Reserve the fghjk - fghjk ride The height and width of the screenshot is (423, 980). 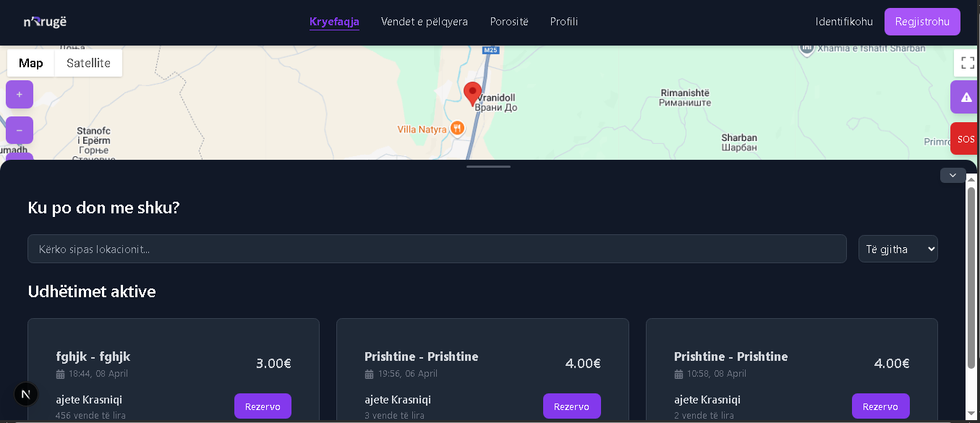point(263,406)
